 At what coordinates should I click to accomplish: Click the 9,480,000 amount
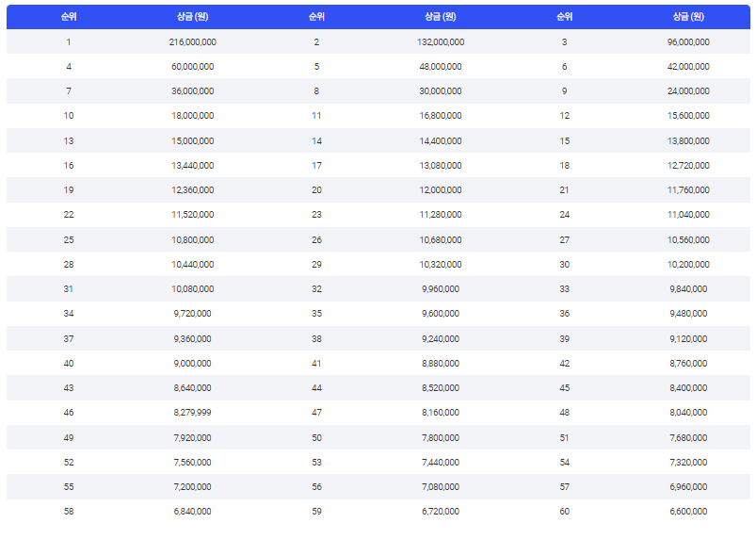[x=688, y=314]
